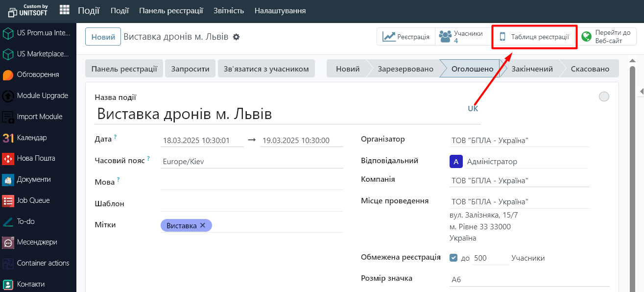Toggle the kanban state circle indicator

point(604,97)
